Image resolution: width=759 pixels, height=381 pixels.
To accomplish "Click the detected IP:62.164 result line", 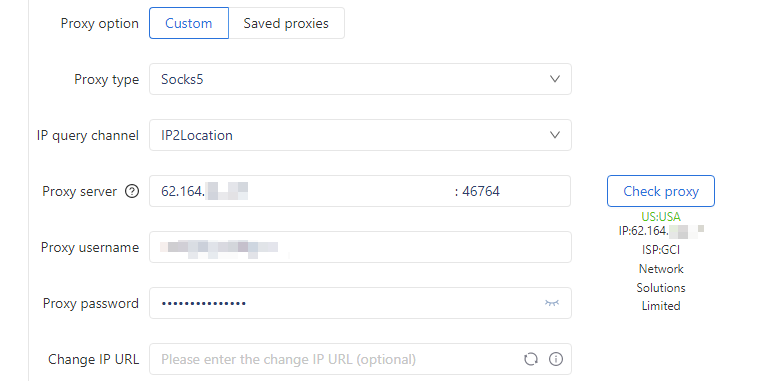I will point(661,231).
